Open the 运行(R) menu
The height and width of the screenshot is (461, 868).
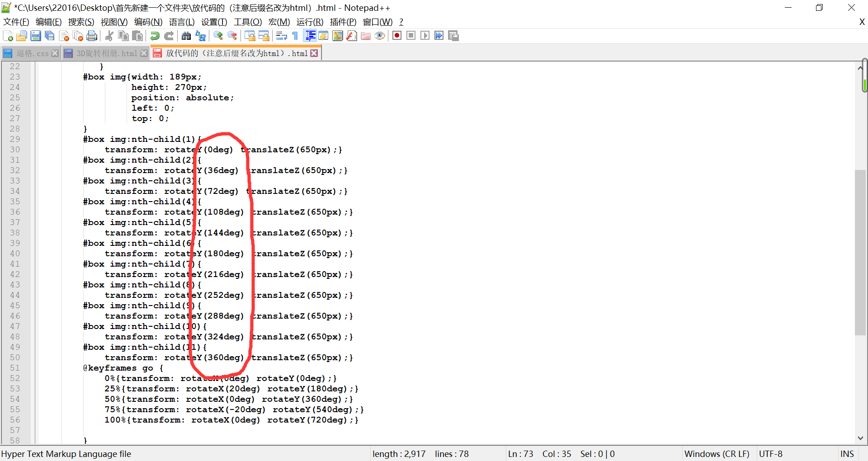click(310, 22)
